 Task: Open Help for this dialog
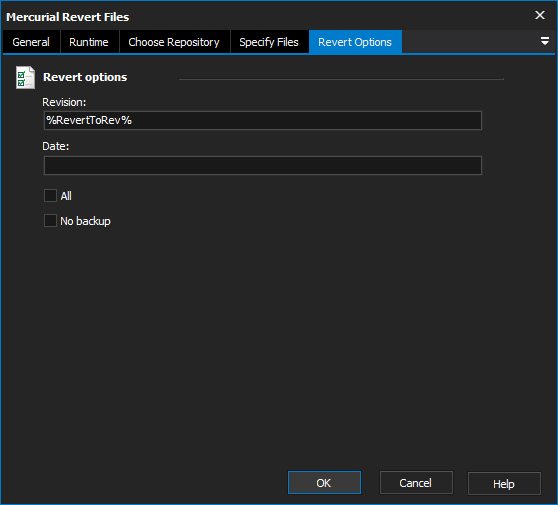click(x=504, y=483)
